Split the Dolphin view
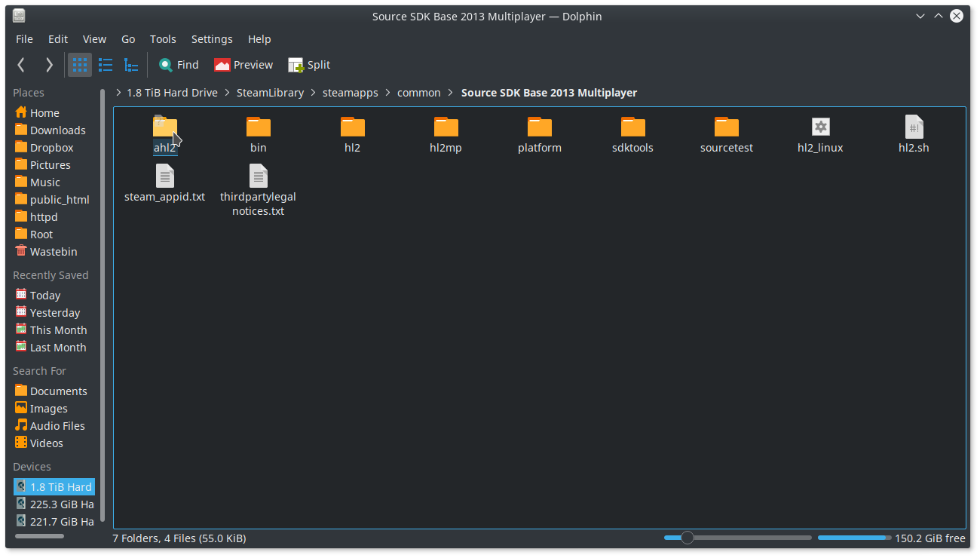Viewport: 980px width, 558px height. point(309,65)
